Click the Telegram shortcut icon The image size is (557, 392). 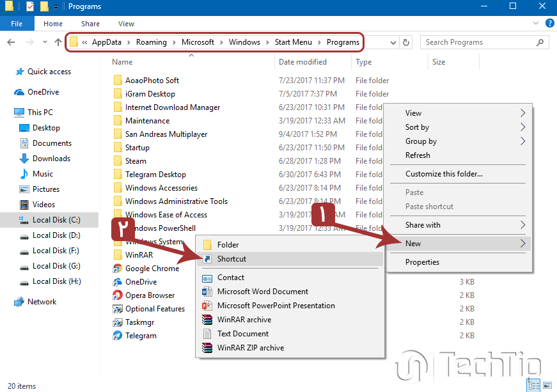117,336
